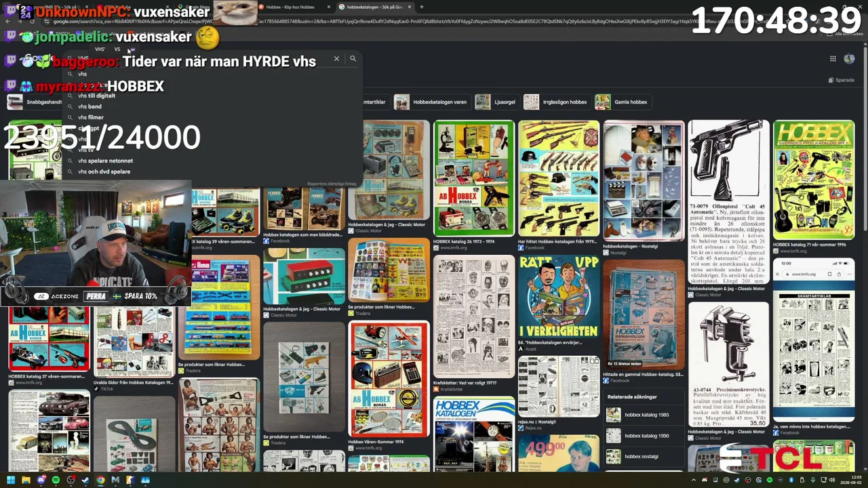Open the Spotify icon in system tray
This screenshot has width=868, height=488.
coord(769,481)
